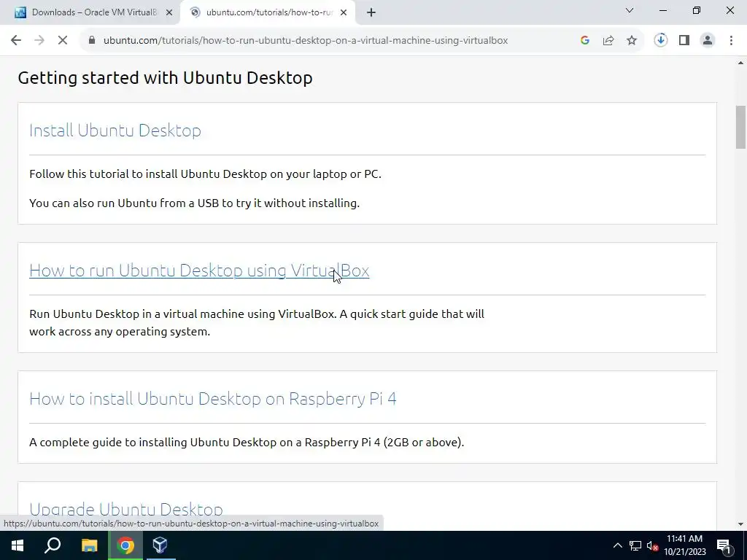747x560 pixels.
Task: Go back to the previous page
Action: (16, 41)
